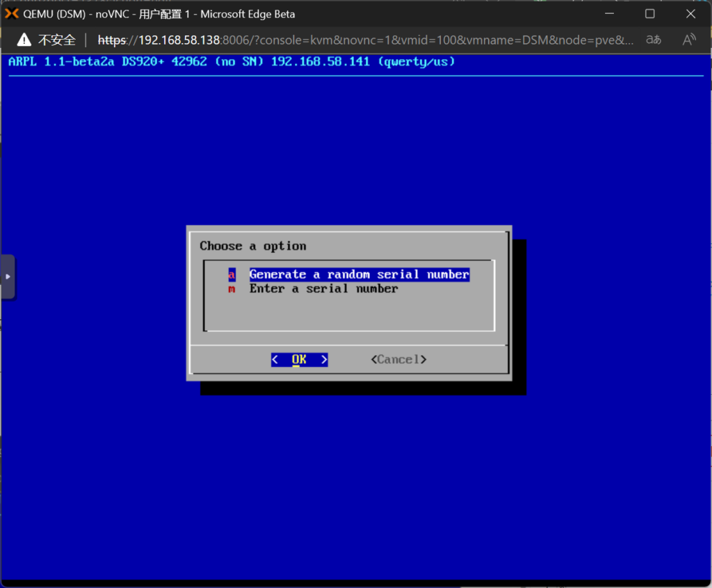The height and width of the screenshot is (588, 712).
Task: Click the translate page icon in address bar
Action: coord(653,40)
